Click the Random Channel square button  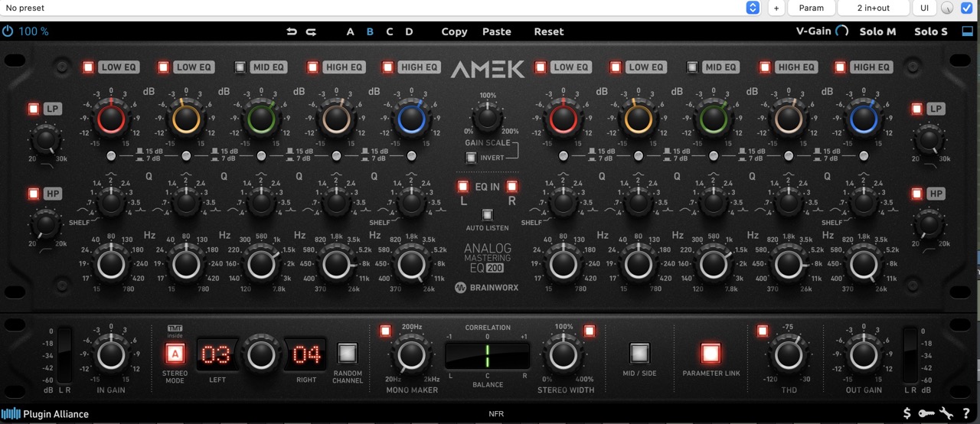[x=348, y=353]
